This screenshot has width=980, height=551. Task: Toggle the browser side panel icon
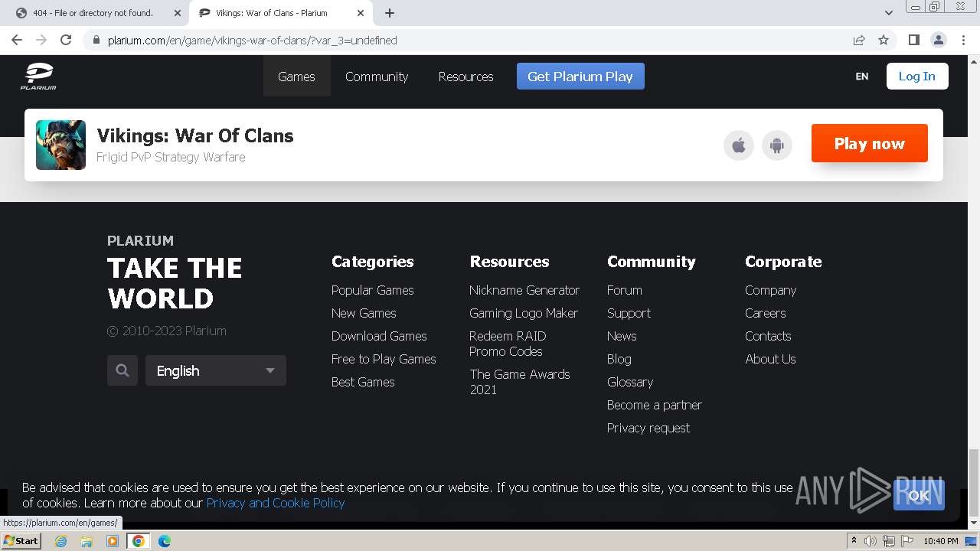coord(913,40)
